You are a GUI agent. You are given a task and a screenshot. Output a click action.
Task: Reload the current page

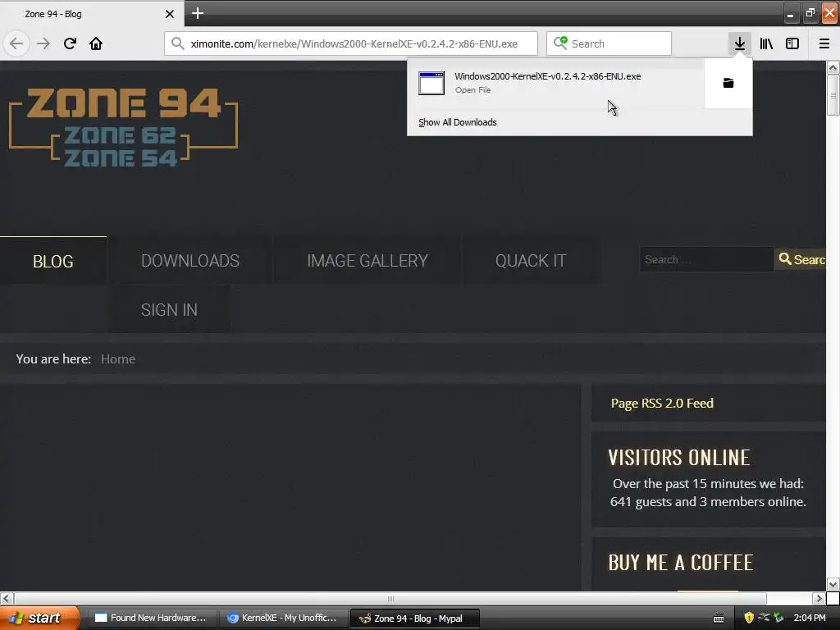pyautogui.click(x=70, y=43)
